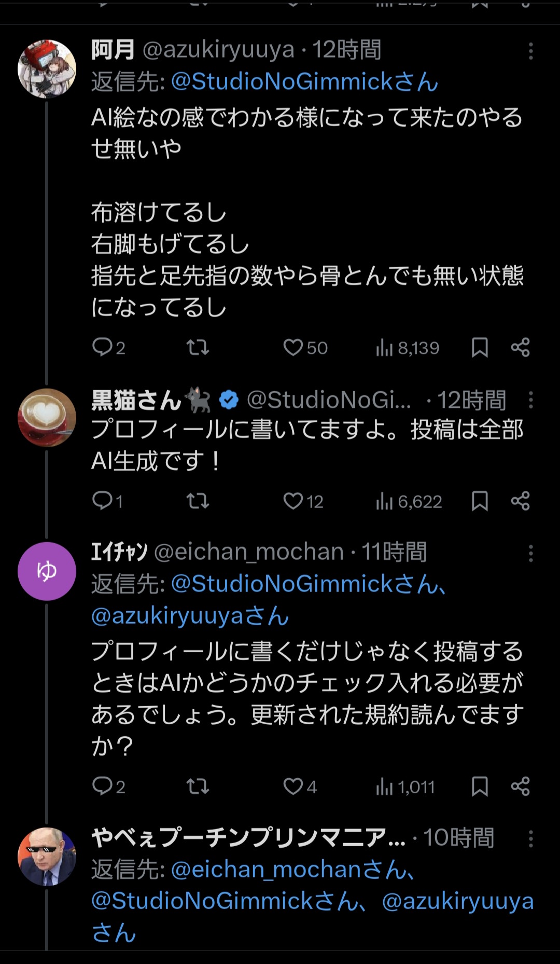
Task: Like 黒猫さん's reply with 12 likes
Action: tap(293, 501)
